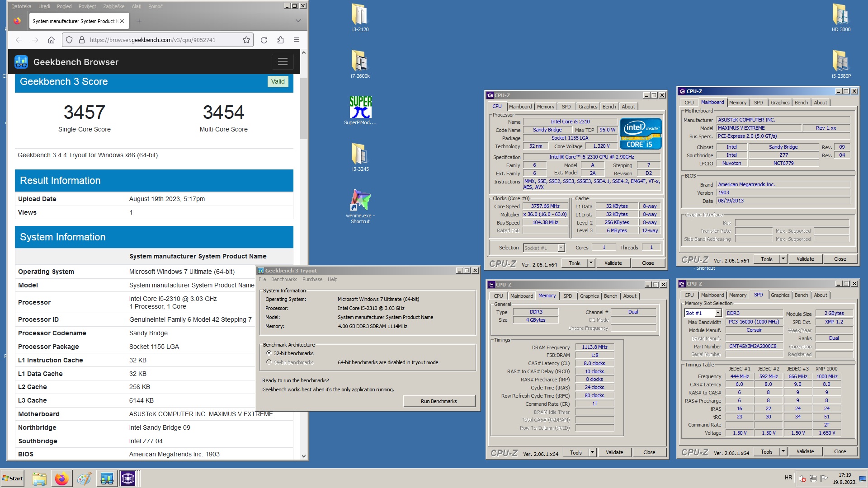868x488 pixels.
Task: Click the Firefox reload page icon
Action: click(x=264, y=40)
